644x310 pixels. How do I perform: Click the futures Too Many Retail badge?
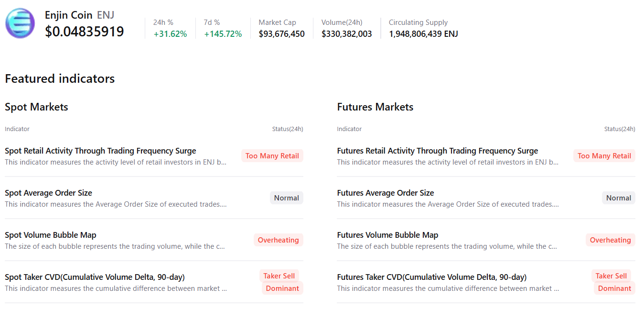[x=604, y=156]
